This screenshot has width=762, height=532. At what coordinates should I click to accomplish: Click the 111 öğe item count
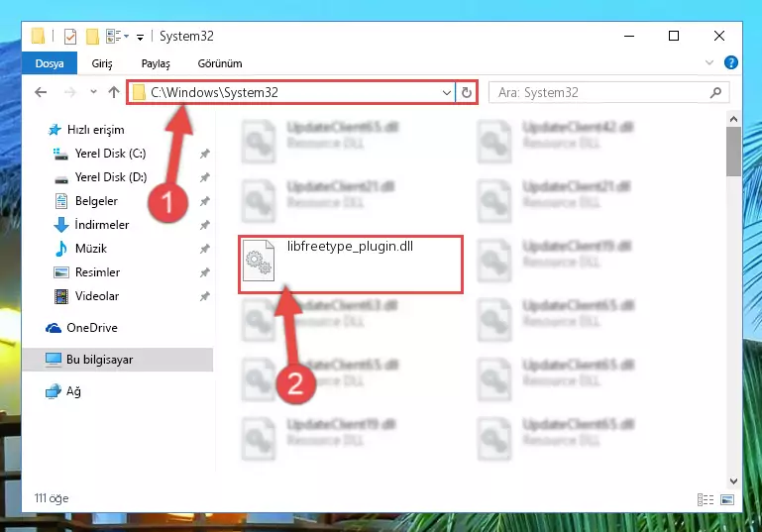pos(52,498)
